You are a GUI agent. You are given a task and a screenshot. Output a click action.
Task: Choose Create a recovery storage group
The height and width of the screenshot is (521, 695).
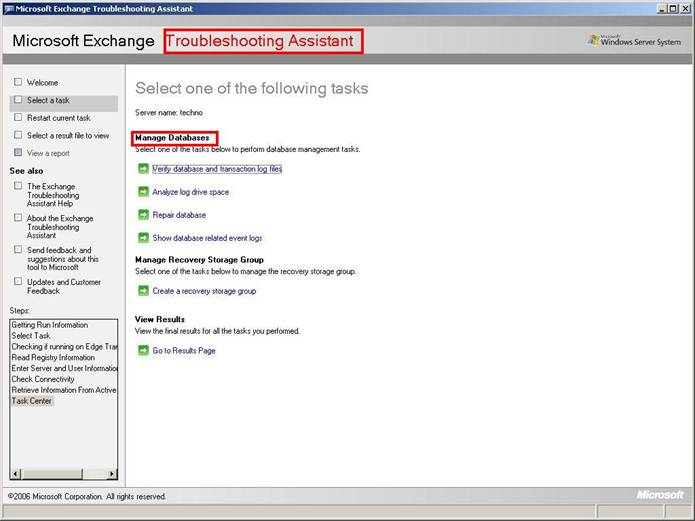[x=204, y=291]
